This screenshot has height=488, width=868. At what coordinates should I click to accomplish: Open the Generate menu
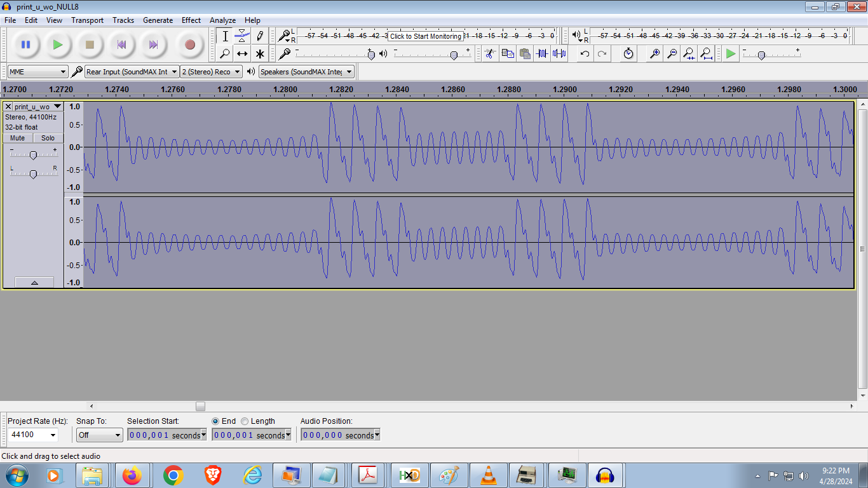158,20
